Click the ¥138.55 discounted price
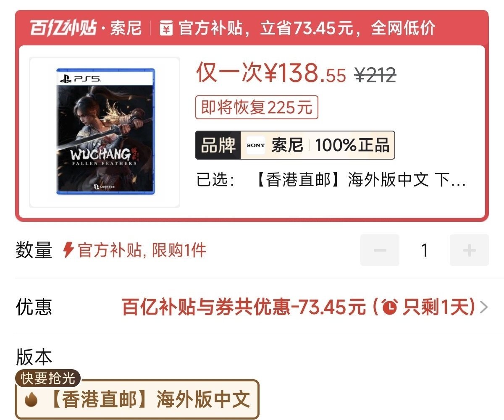504x420 pixels. [305, 74]
